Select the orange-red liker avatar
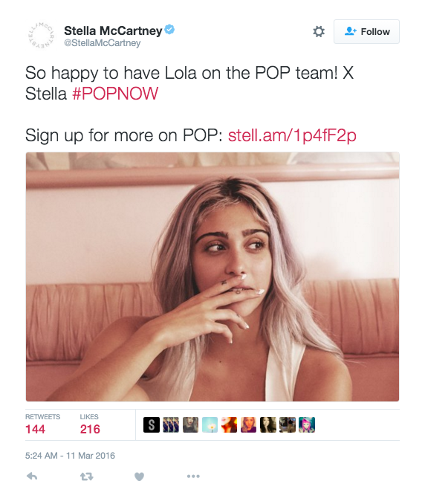Image resolution: width=425 pixels, height=504 pixels. coord(229,424)
